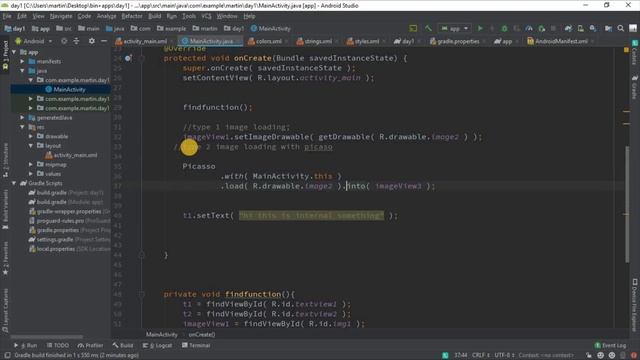Open the SDK Manager icon
The image size is (640, 360).
pyautogui.click(x=593, y=28)
